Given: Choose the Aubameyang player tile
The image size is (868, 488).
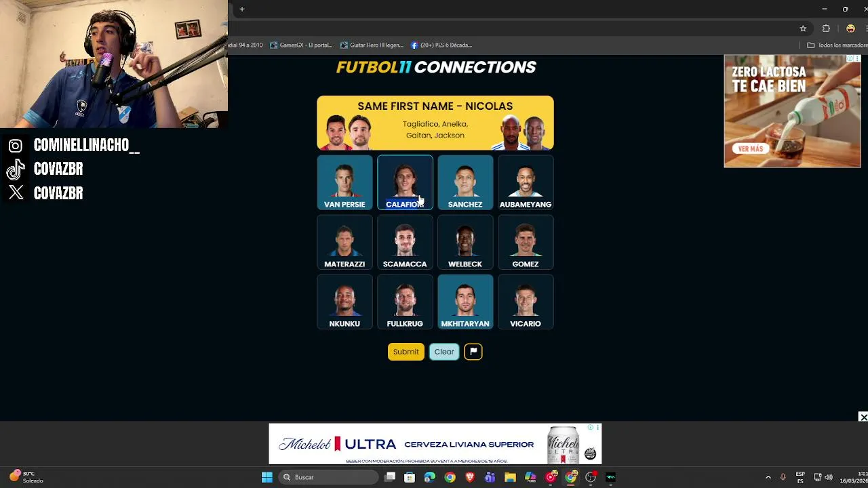Looking at the screenshot, I should (526, 182).
